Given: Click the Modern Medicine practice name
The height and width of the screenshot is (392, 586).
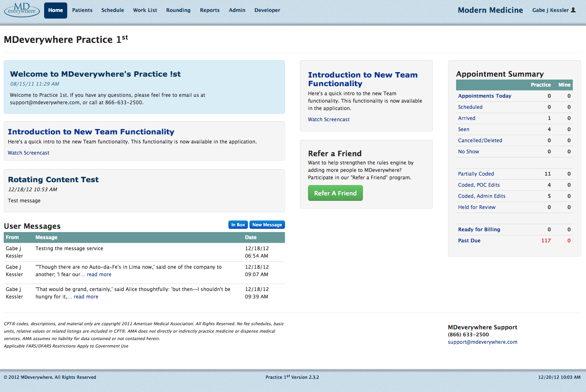Looking at the screenshot, I should pyautogui.click(x=490, y=10).
